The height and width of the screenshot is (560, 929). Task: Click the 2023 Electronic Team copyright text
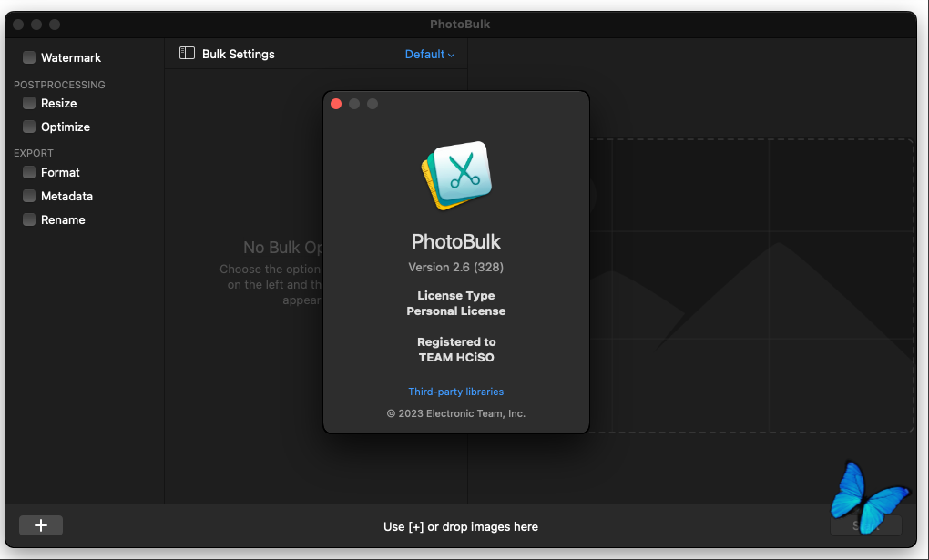point(455,413)
